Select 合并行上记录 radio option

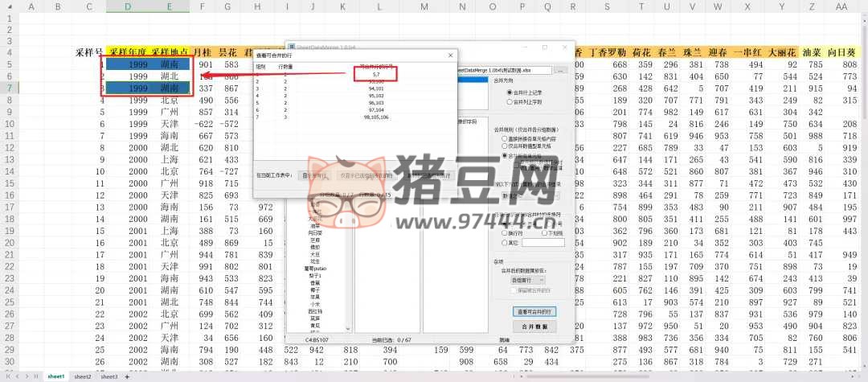510,92
